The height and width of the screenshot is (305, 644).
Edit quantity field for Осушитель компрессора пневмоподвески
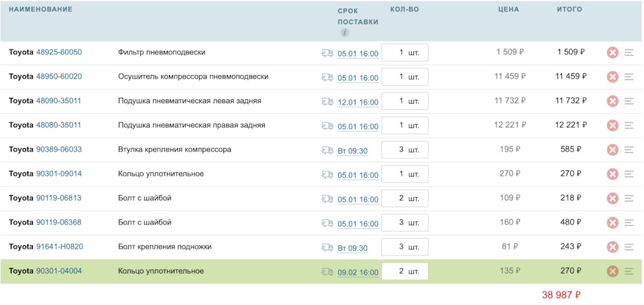(x=405, y=77)
